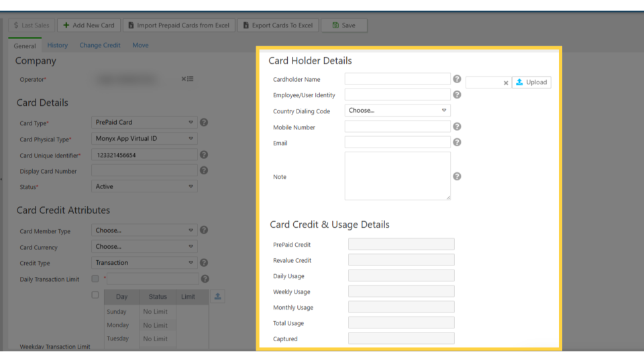Viewport: 644px width, 362px height.
Task: Click Add New Card button
Action: tap(89, 25)
